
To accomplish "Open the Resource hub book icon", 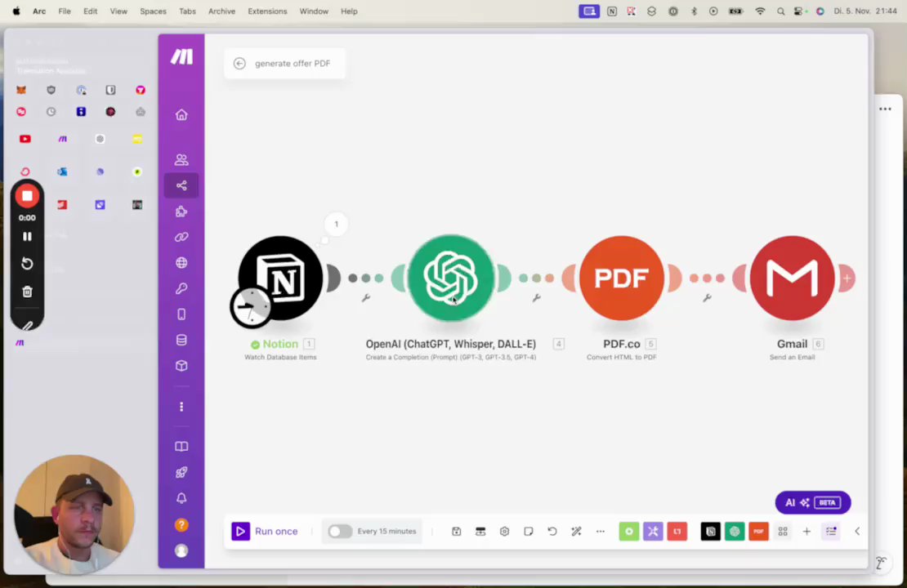I will pos(181,447).
